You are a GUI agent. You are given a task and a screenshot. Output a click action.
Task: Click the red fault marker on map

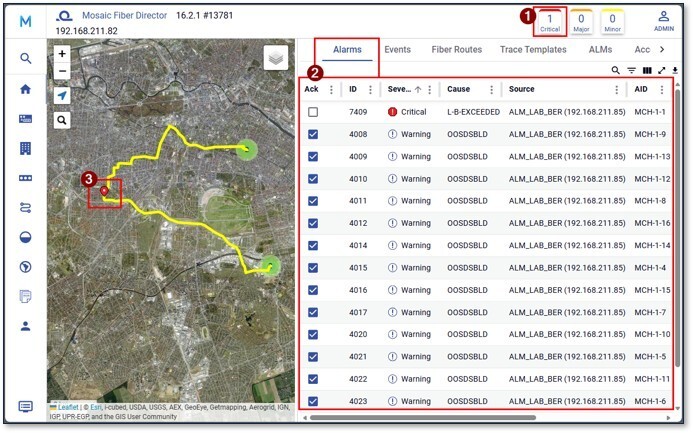point(104,191)
